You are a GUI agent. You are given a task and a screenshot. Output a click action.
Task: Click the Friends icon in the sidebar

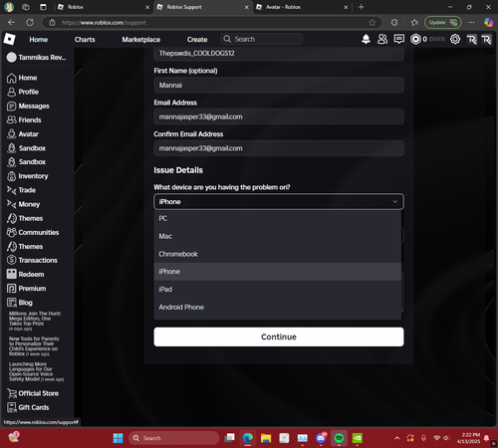pyautogui.click(x=12, y=120)
